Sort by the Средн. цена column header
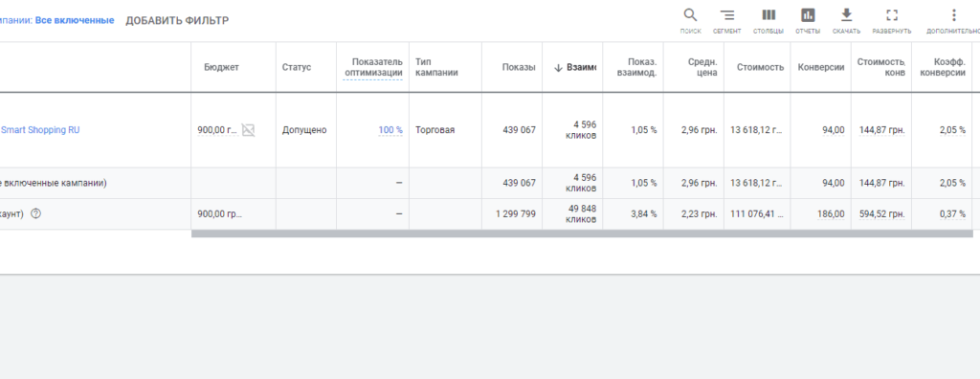Viewport: 980px width, 379px height. [702, 68]
